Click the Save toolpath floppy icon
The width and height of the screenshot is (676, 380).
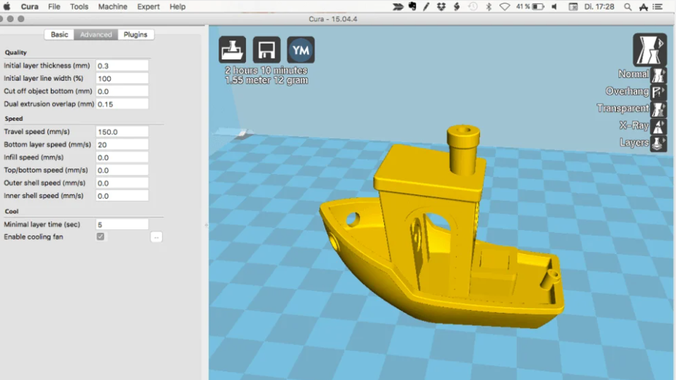tap(266, 50)
